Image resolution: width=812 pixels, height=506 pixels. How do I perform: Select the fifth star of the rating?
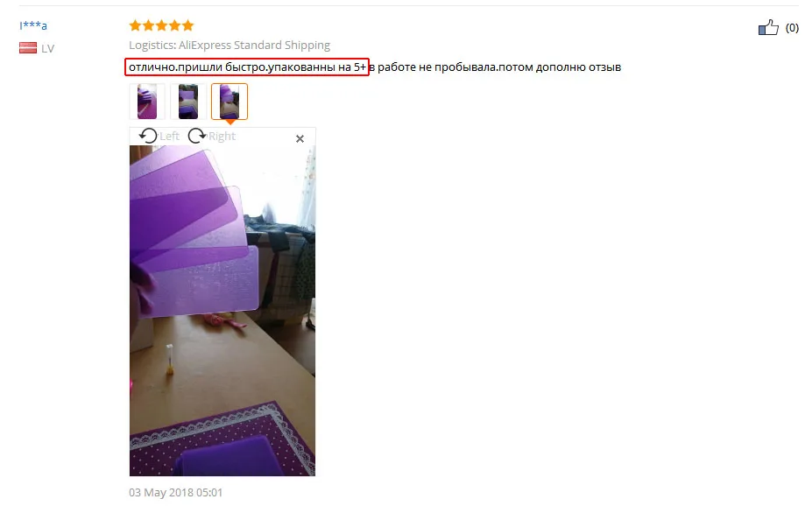[x=188, y=25]
